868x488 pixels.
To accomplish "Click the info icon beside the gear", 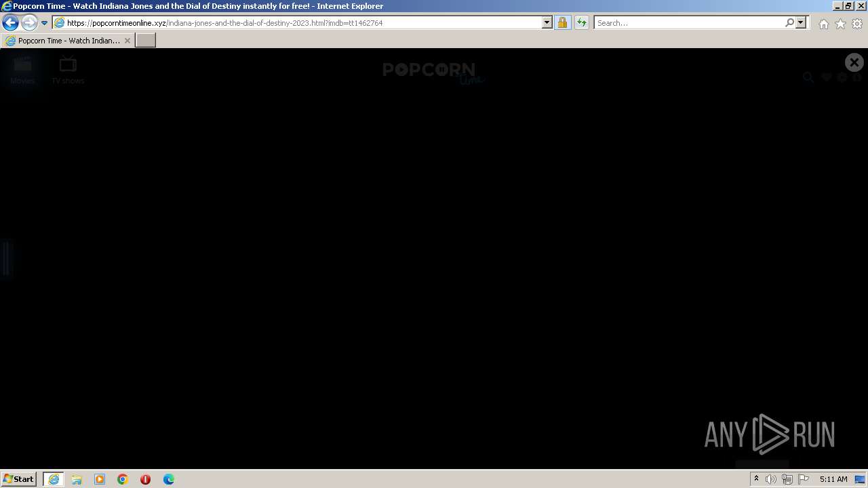I will coord(857,77).
